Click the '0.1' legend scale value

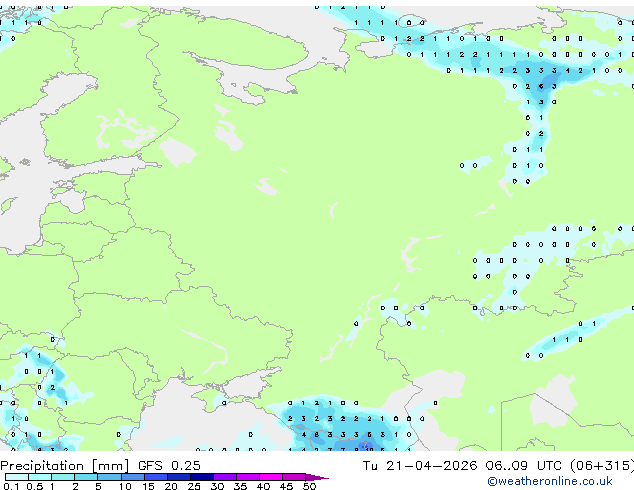pyautogui.click(x=11, y=486)
